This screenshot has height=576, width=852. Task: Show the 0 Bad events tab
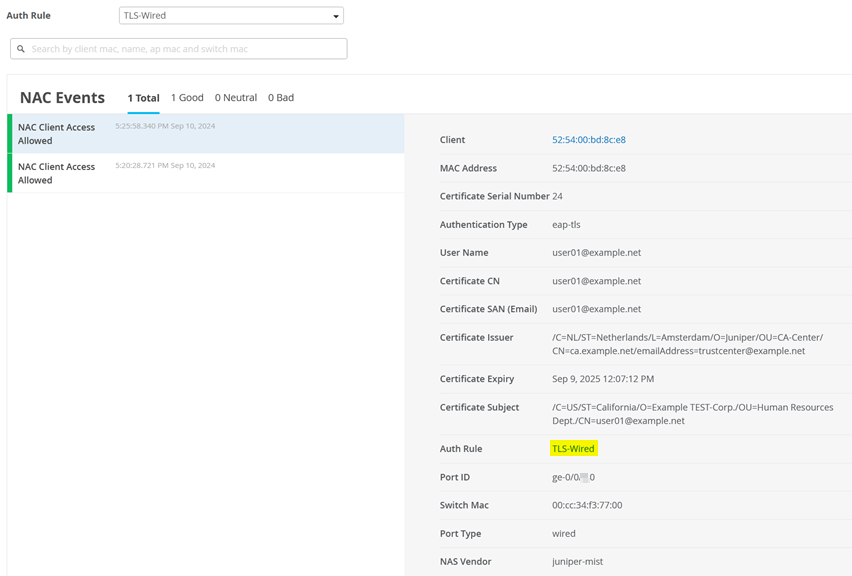point(281,98)
